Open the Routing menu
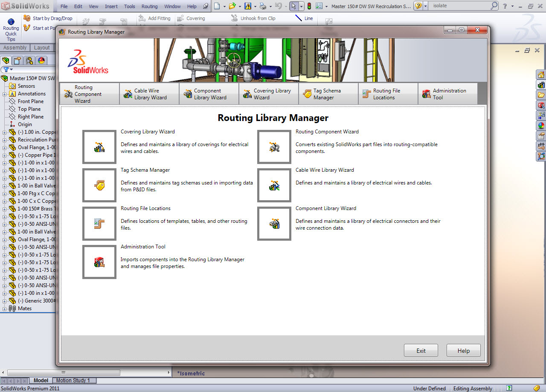 149,6
